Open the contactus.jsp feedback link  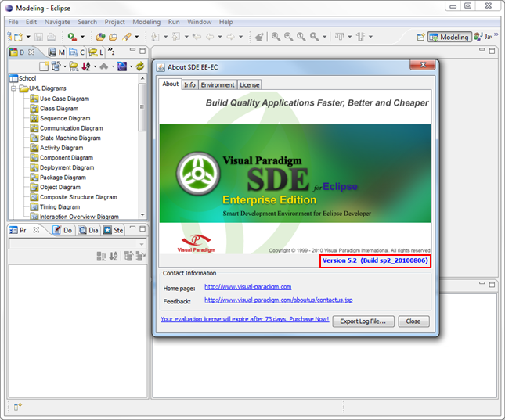[279, 300]
